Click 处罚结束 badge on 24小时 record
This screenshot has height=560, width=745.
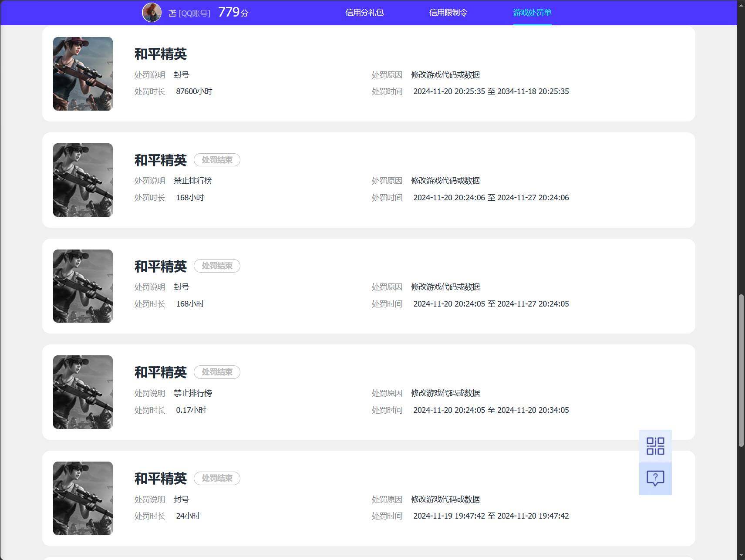[x=217, y=478]
